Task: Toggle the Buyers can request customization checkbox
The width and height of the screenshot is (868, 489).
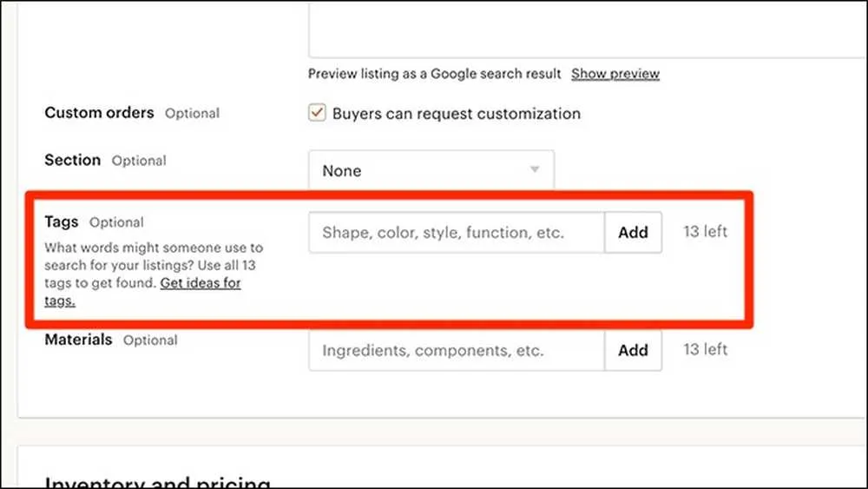Action: (318, 114)
